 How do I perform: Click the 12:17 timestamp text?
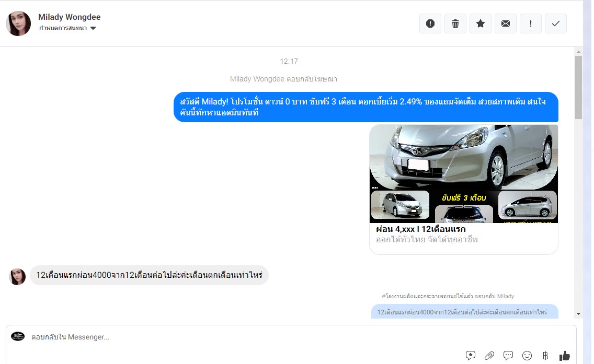point(289,61)
